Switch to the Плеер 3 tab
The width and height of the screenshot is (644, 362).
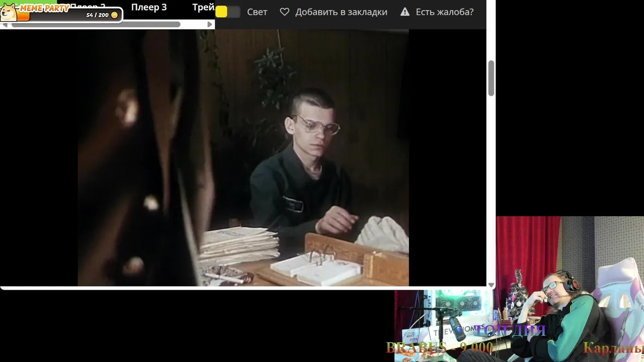point(149,8)
